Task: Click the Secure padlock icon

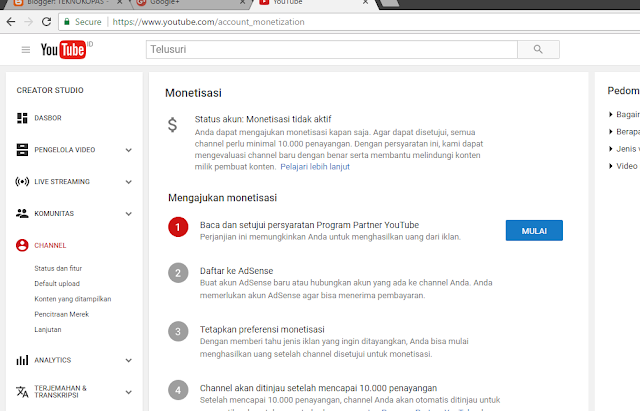Action: coord(67,22)
